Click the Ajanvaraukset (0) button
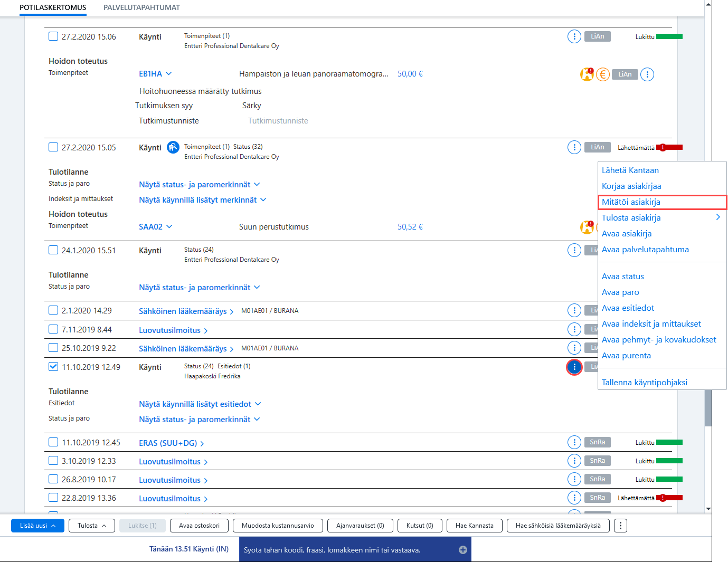This screenshot has height=562, width=728. [x=360, y=526]
